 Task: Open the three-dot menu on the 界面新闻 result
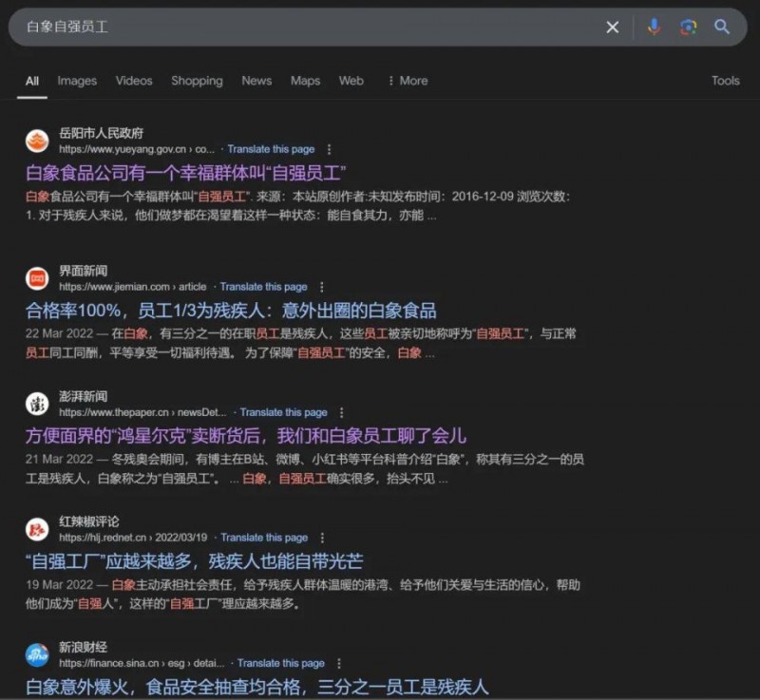(322, 286)
